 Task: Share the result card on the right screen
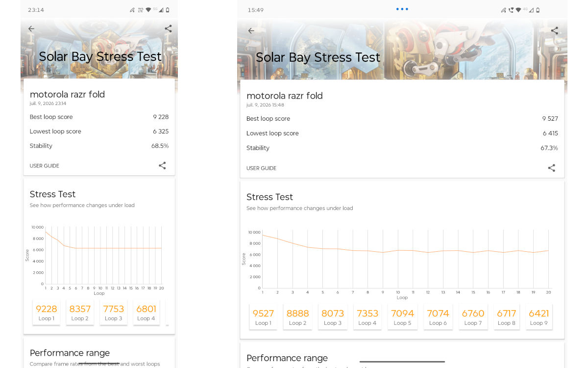(x=551, y=168)
